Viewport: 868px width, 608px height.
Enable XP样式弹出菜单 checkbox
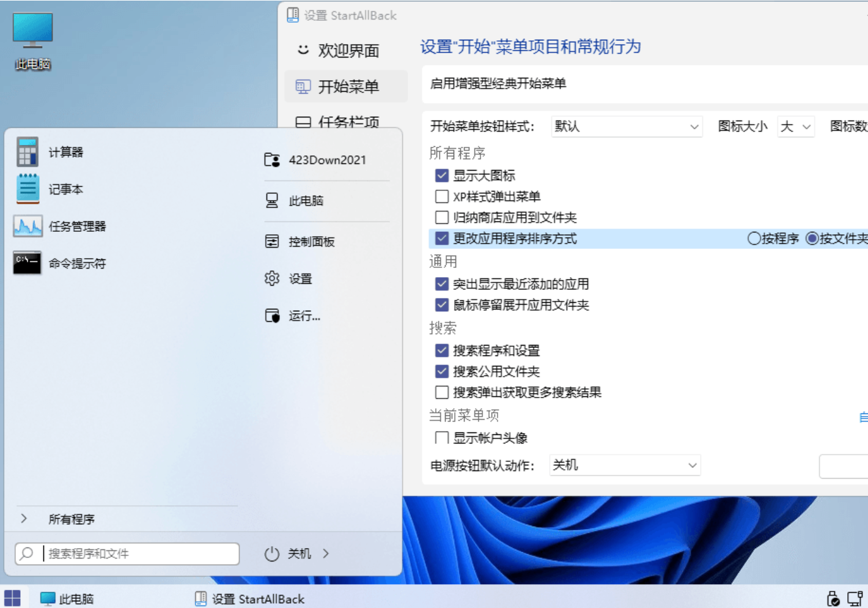(x=442, y=196)
